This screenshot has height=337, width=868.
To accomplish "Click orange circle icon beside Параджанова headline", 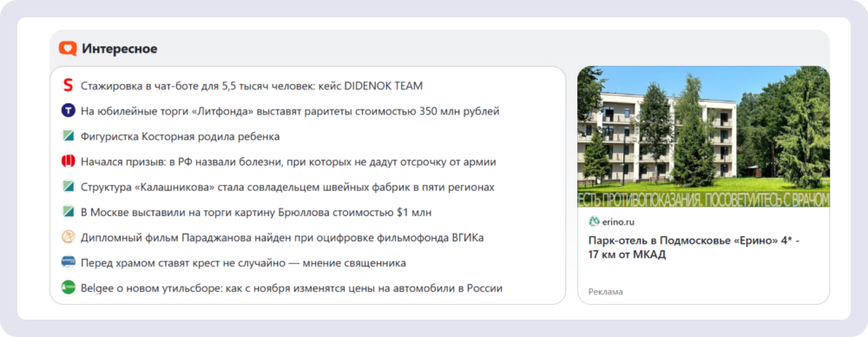I will pos(68,236).
